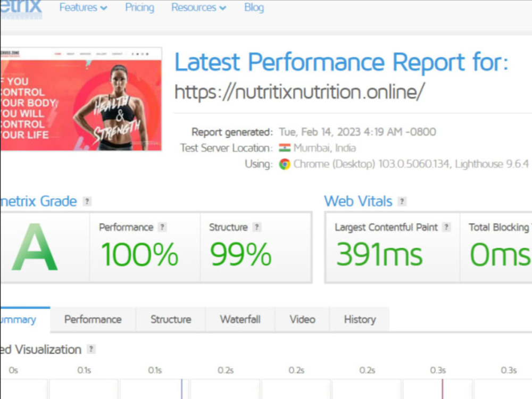The width and height of the screenshot is (532, 399).
Task: Click the 100% Performance score
Action: (x=139, y=254)
